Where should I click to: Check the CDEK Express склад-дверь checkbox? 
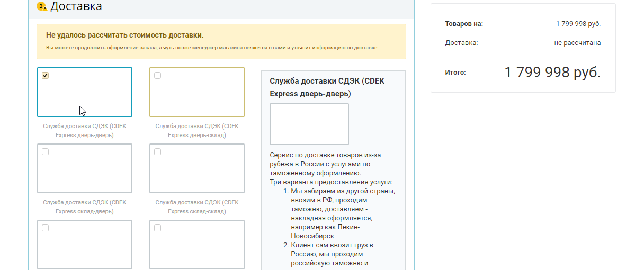pos(46,152)
